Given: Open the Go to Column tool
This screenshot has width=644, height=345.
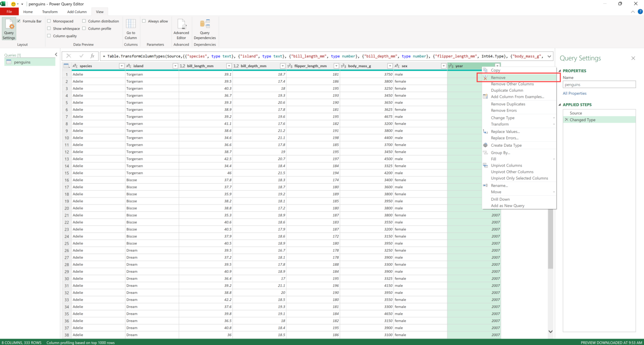Looking at the screenshot, I should coord(131,29).
